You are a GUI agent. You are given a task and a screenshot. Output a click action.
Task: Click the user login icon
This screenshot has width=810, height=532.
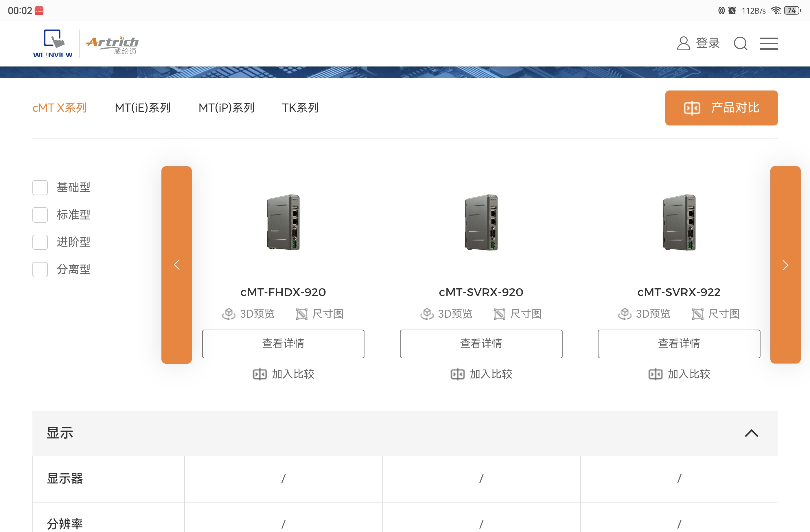[683, 44]
